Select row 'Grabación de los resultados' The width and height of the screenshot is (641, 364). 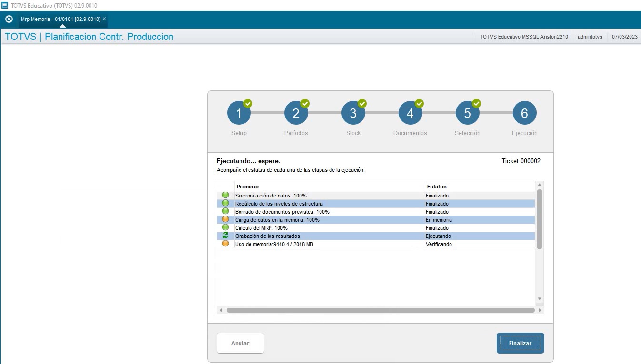point(376,236)
